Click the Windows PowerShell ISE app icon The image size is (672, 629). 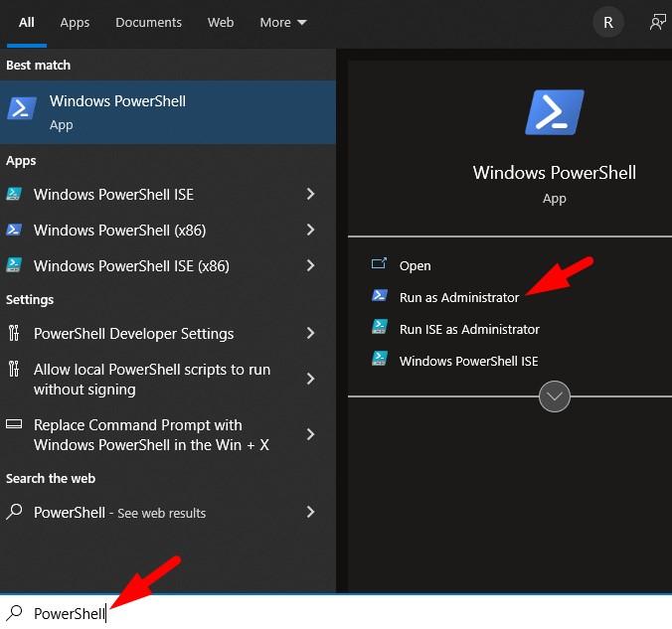(x=14, y=194)
